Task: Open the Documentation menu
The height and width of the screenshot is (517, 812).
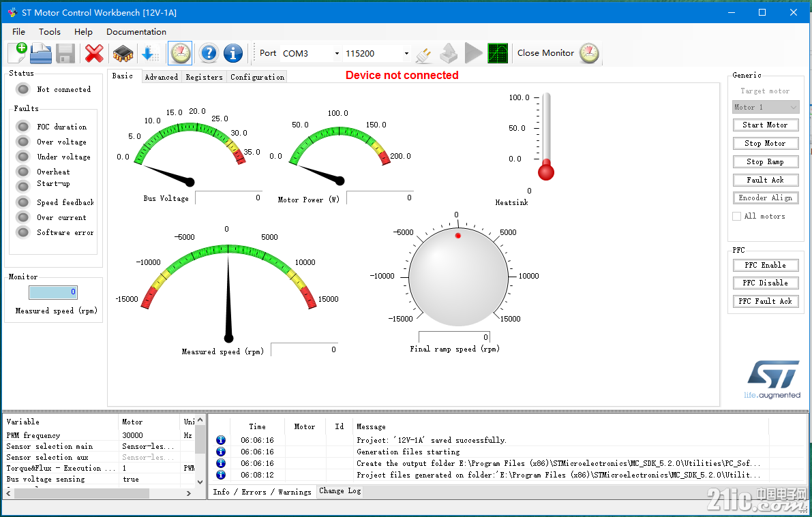Action: [x=136, y=31]
